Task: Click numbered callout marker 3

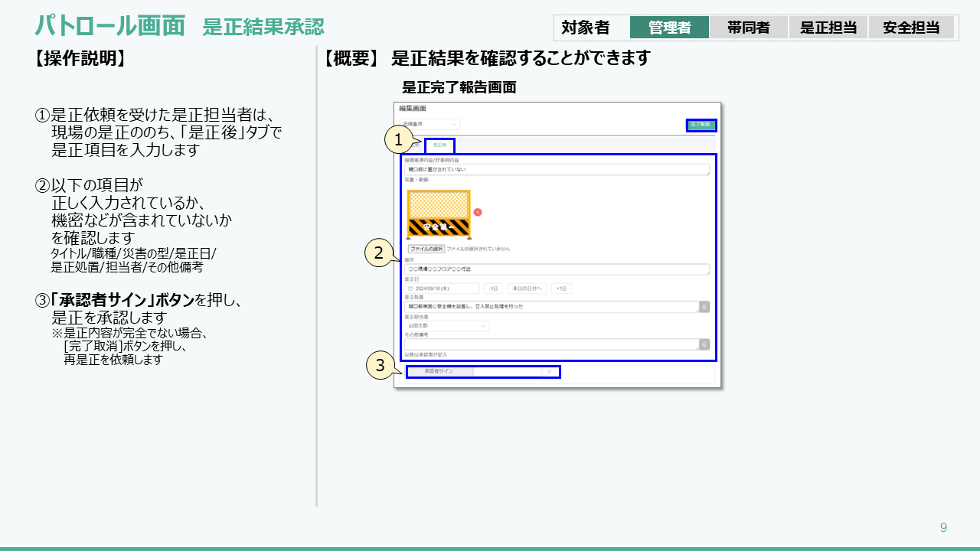Action: (x=381, y=365)
